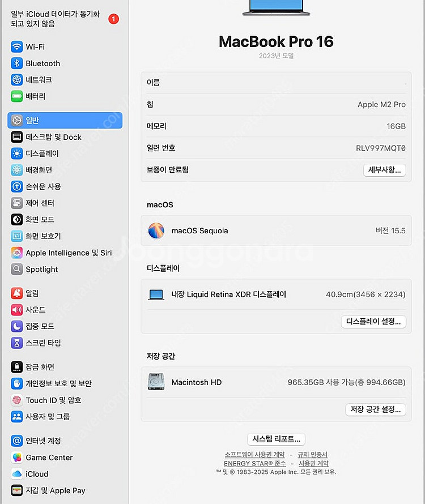Open Touch ID 및 암호 fingerprint icon

point(17,400)
